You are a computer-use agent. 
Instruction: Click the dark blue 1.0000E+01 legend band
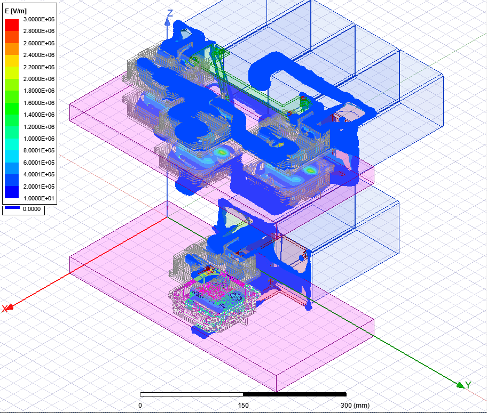(12, 192)
